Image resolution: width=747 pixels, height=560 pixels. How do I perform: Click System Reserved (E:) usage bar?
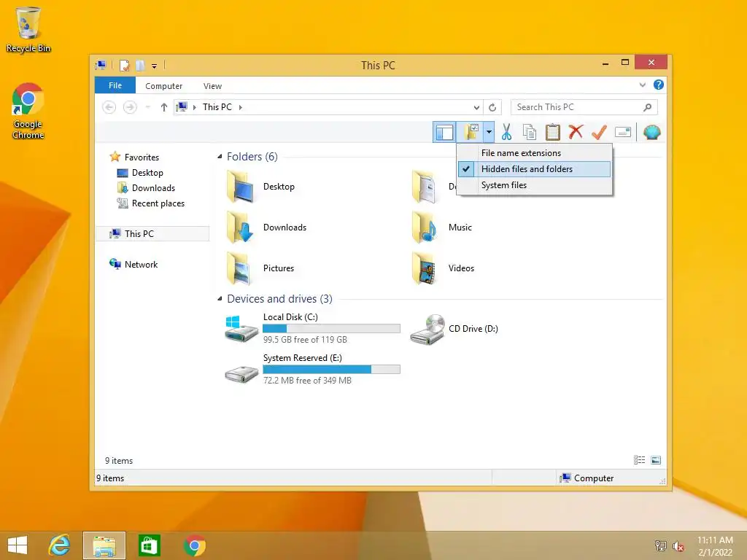(x=332, y=370)
